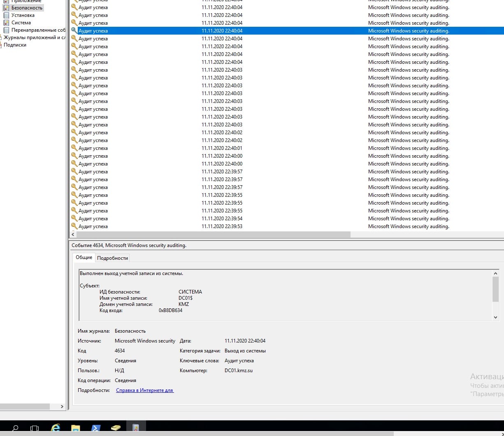Image resolution: width=504 pixels, height=436 pixels.
Task: Open the taskbar search magnifier
Action: pyautogui.click(x=15, y=428)
